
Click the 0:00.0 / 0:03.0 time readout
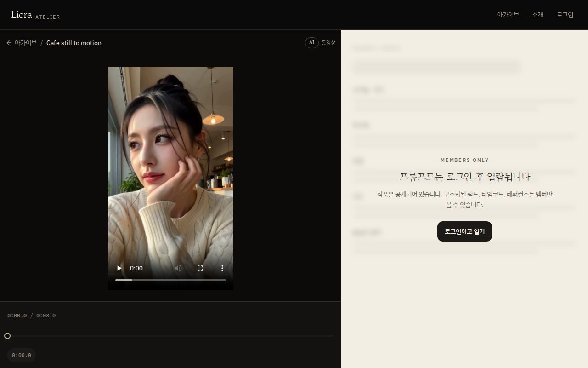coord(31,316)
